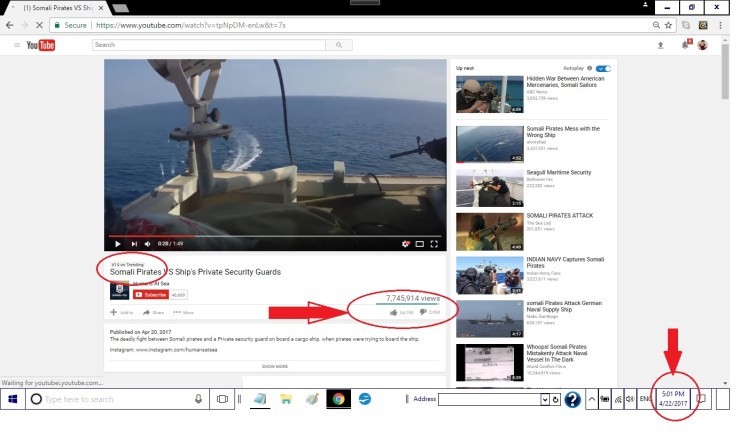748x448 pixels.
Task: Click the YouTube upload icon
Action: tap(660, 45)
